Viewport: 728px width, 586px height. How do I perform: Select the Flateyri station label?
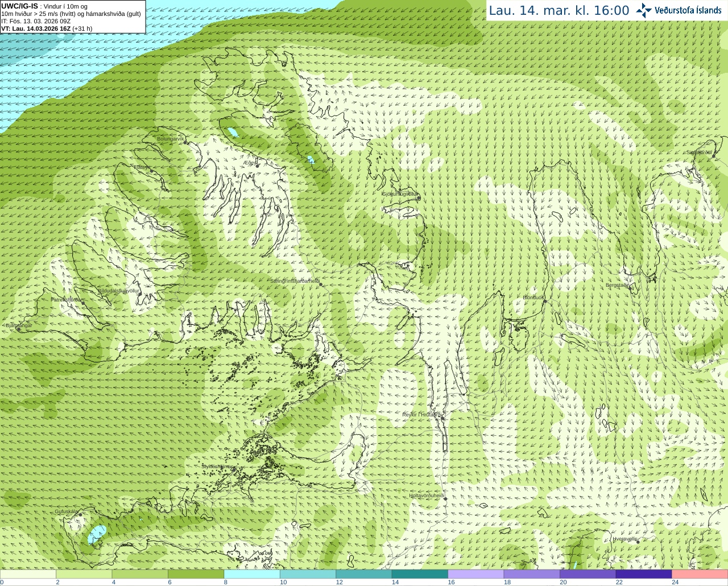[x=142, y=167]
